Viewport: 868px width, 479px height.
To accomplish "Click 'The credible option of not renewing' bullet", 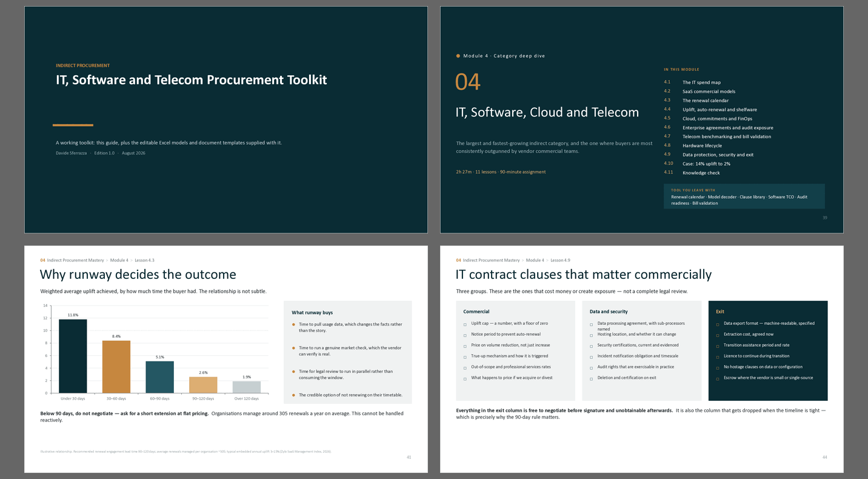I will pos(350,395).
